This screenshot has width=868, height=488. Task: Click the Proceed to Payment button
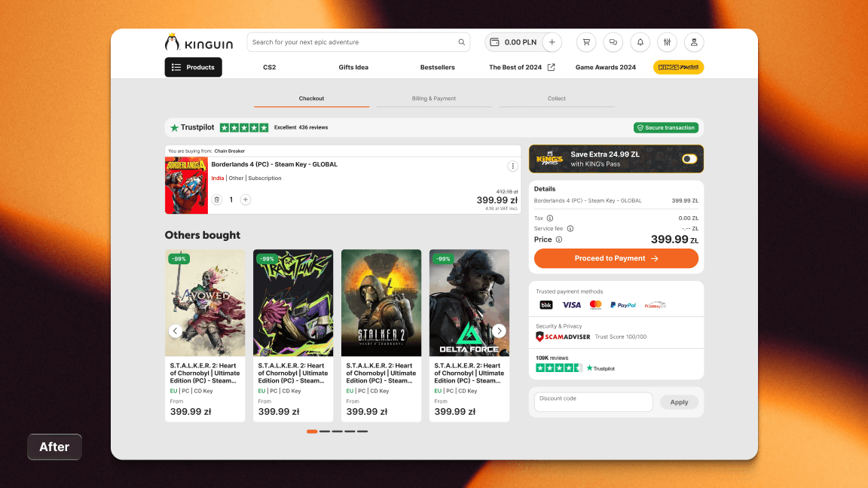[616, 258]
